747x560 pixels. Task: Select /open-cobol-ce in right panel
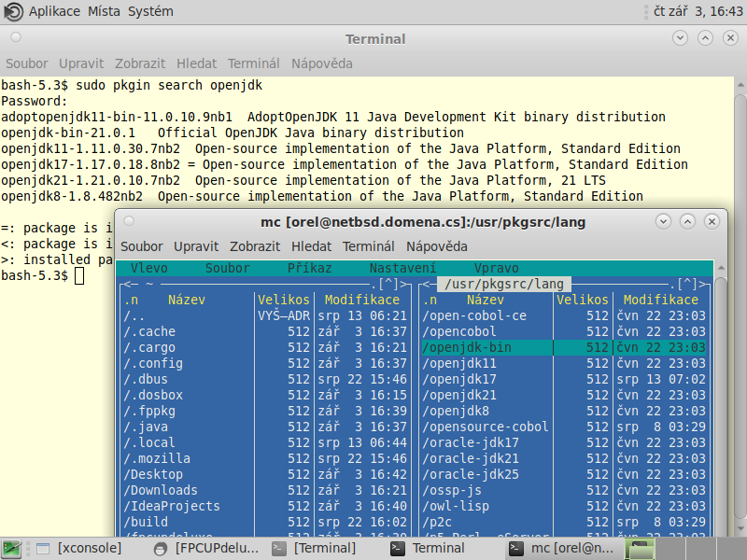pos(564,315)
